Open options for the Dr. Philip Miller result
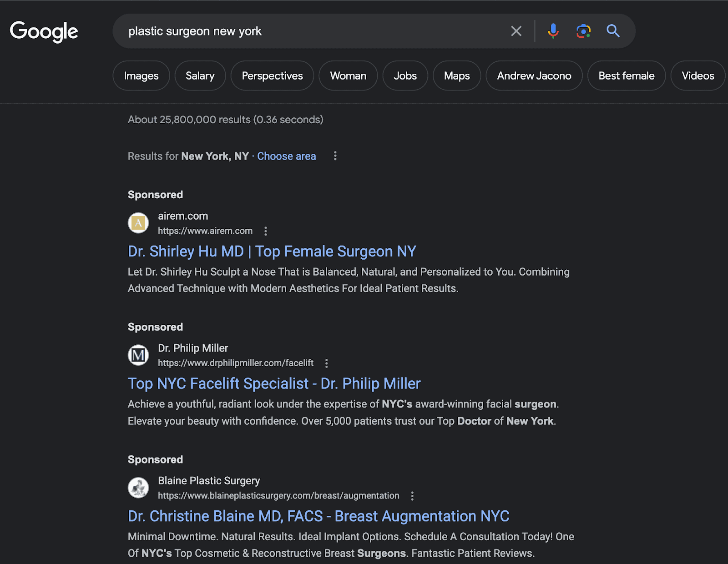This screenshot has width=728, height=564. pos(327,363)
